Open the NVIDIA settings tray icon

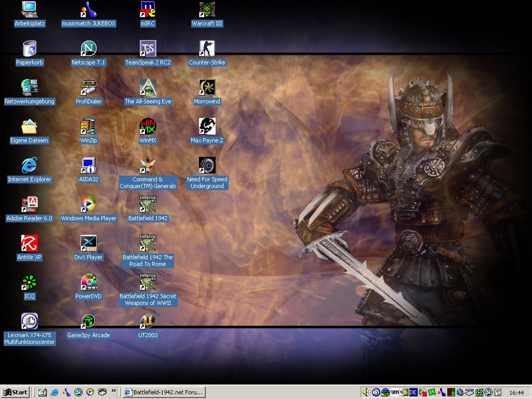[404, 393]
